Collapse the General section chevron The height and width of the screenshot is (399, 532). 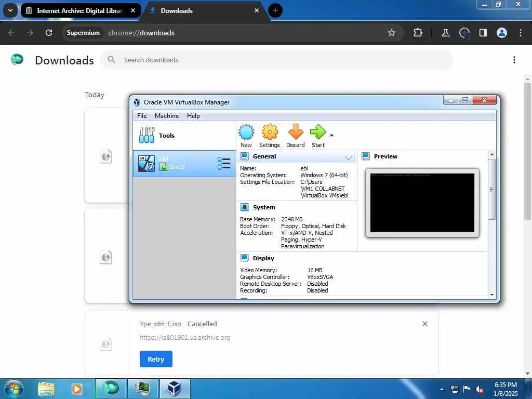pos(349,157)
